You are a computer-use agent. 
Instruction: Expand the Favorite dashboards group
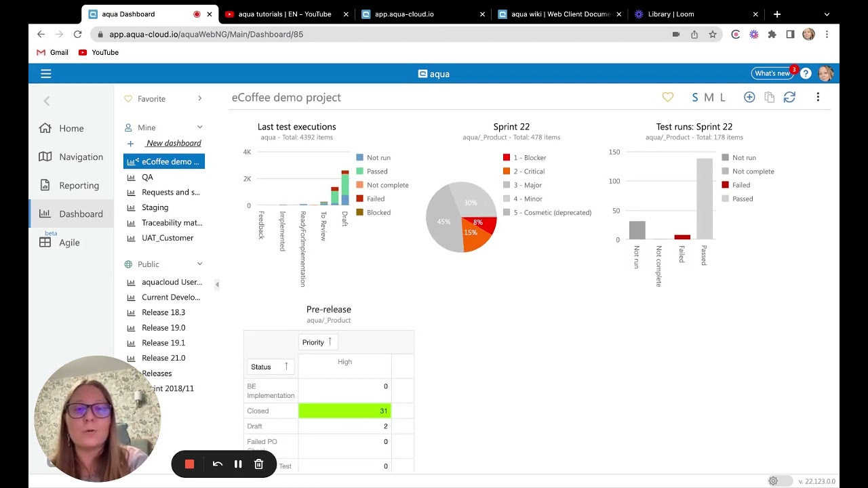[199, 98]
